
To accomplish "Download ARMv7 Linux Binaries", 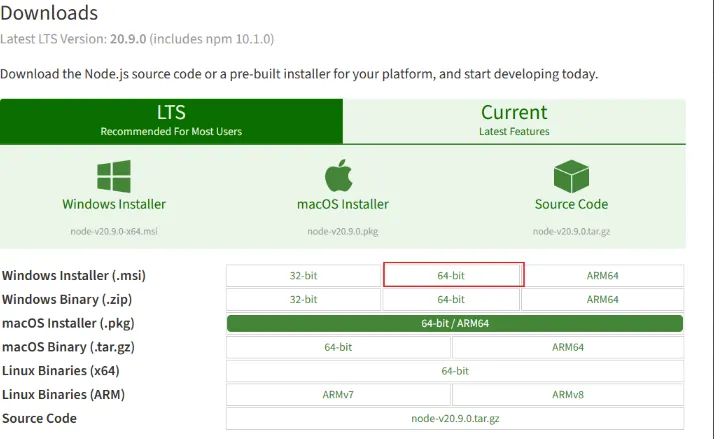I will tap(339, 395).
